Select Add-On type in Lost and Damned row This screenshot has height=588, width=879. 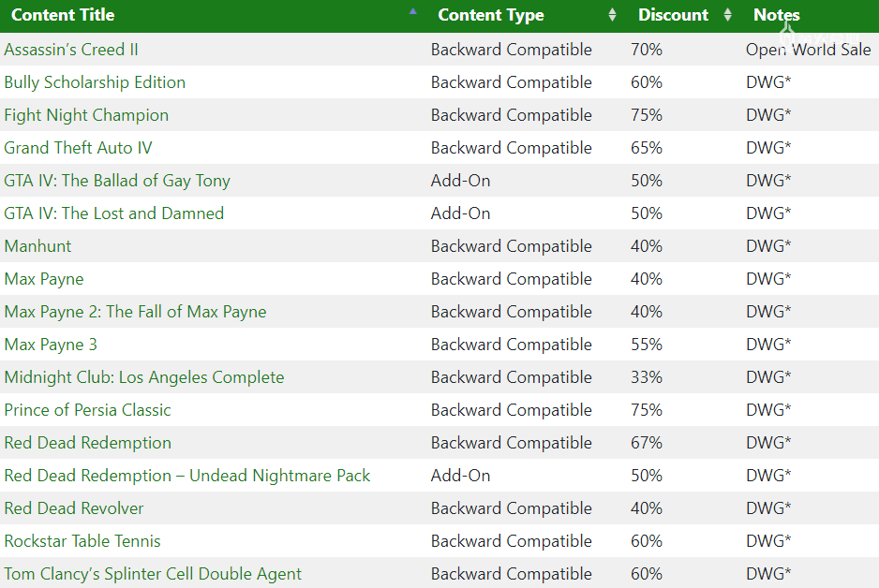[x=460, y=213]
